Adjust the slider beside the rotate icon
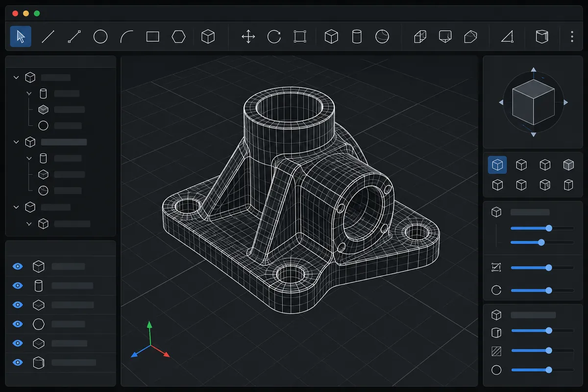588x392 pixels. 542,291
